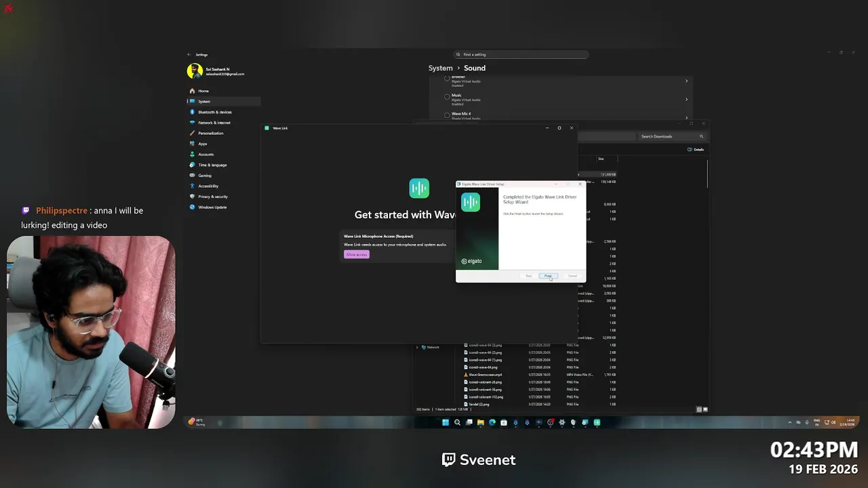Click System breadcrumb in Settings header

coord(440,68)
